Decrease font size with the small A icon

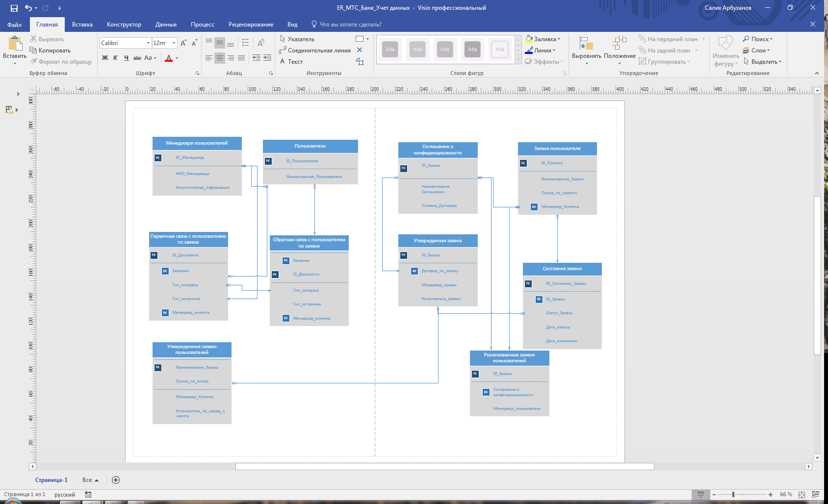pyautogui.click(x=194, y=43)
